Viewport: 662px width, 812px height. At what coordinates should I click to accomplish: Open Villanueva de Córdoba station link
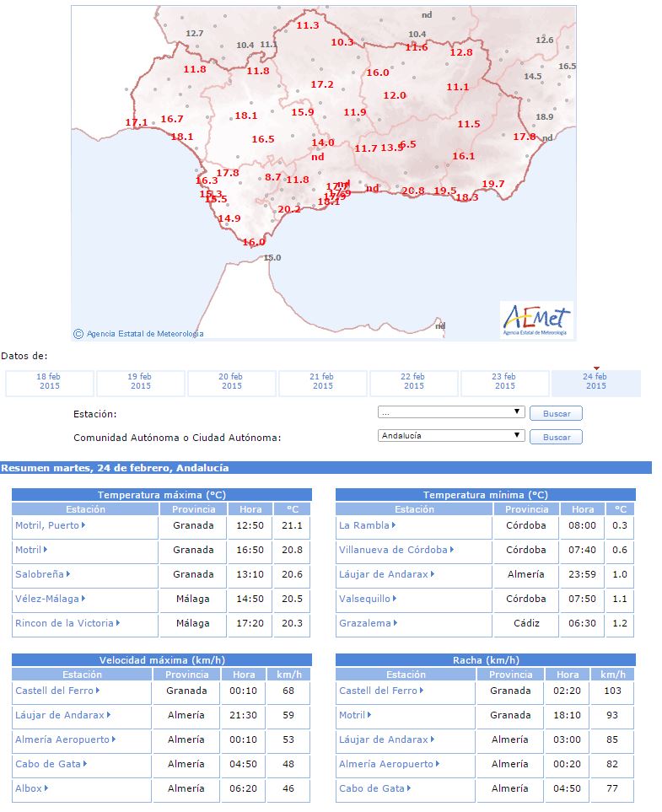tap(393, 550)
